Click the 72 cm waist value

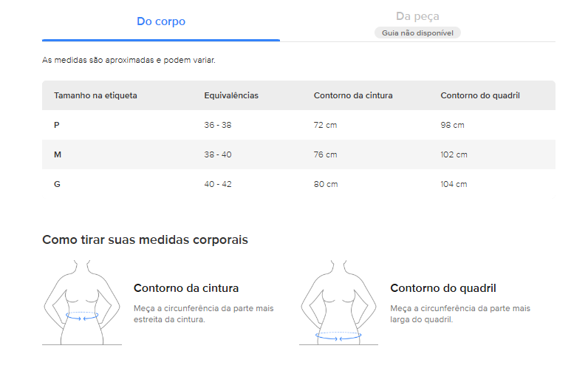pyautogui.click(x=326, y=125)
